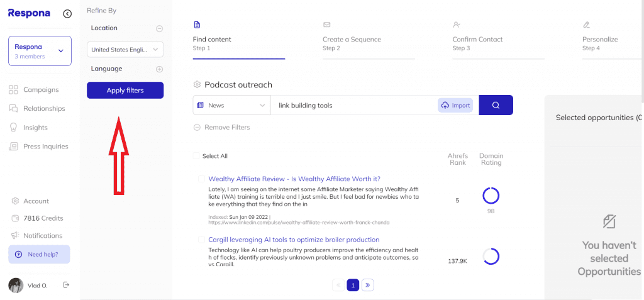The image size is (644, 300).
Task: Click the Create a Sequence envelope icon
Action: pyautogui.click(x=327, y=25)
